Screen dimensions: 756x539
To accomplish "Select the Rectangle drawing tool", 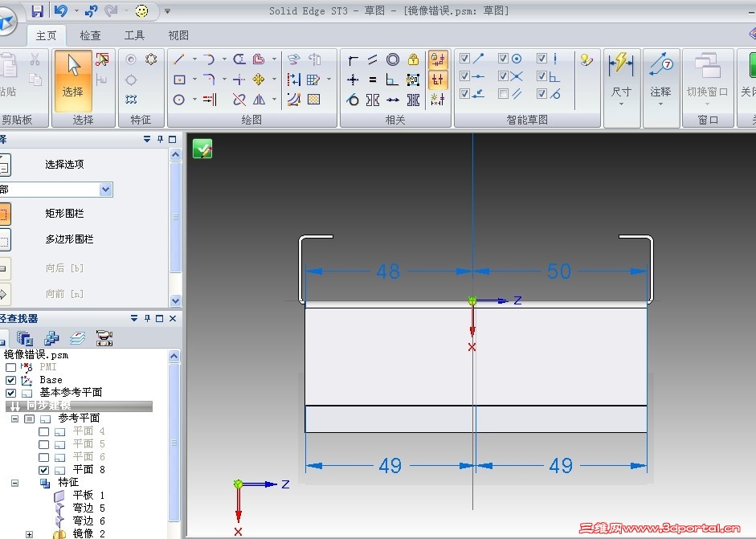I will tap(179, 80).
